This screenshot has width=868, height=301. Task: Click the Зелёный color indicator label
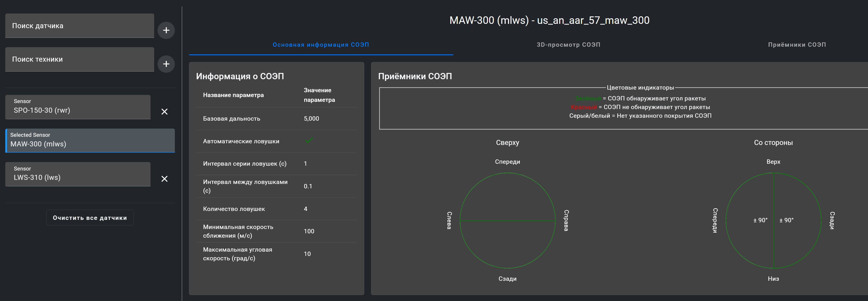588,98
